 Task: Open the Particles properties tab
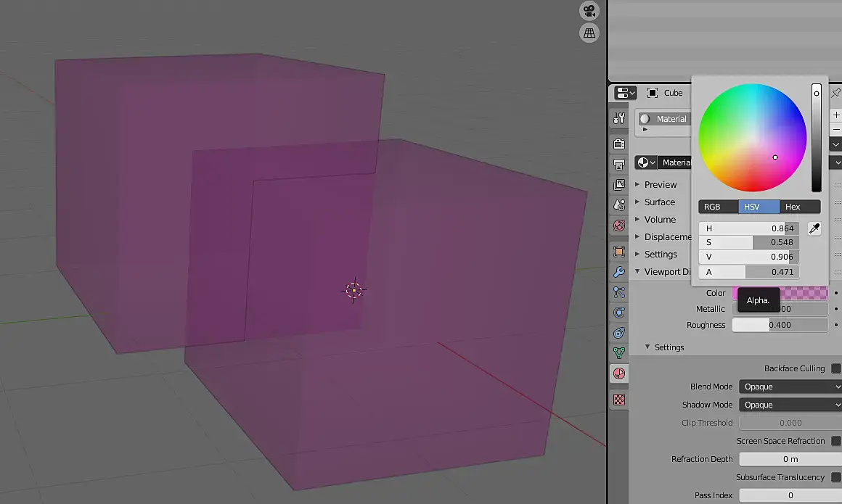click(x=619, y=292)
